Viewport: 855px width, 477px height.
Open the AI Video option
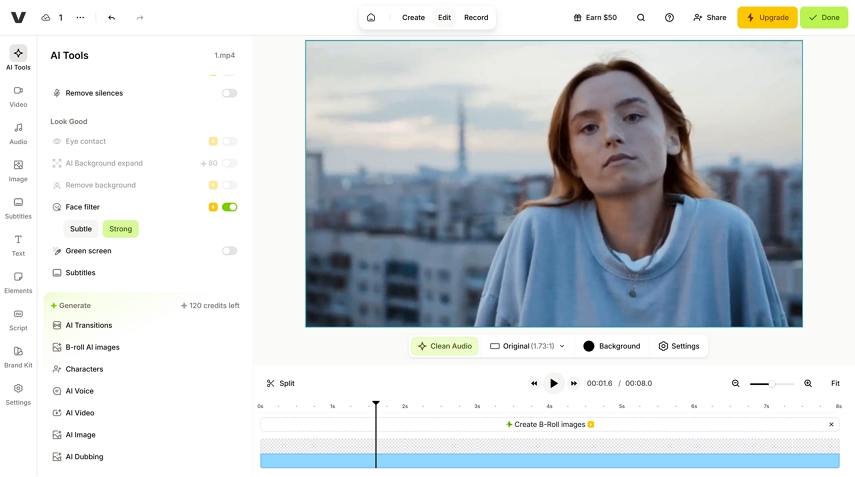pyautogui.click(x=73, y=413)
